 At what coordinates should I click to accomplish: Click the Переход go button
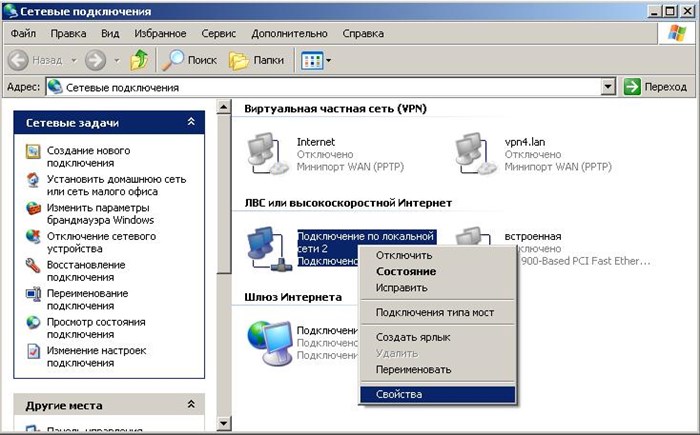coord(655,87)
